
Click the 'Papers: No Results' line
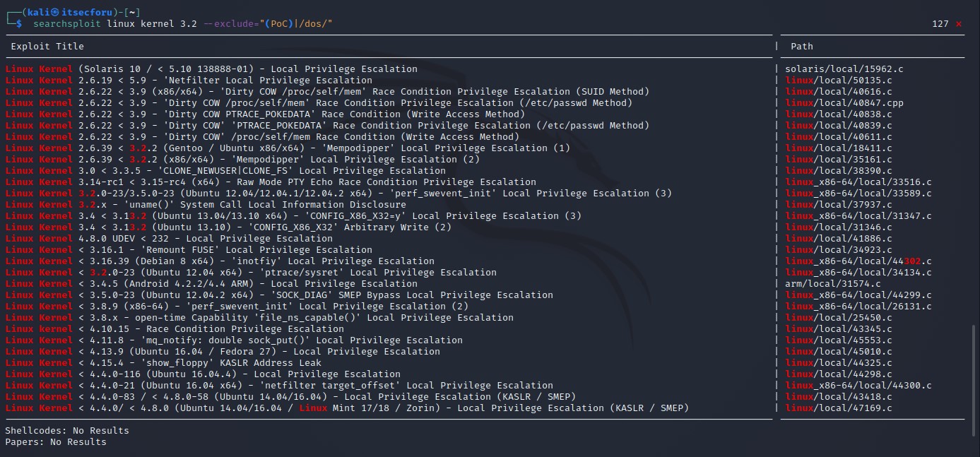56,442
